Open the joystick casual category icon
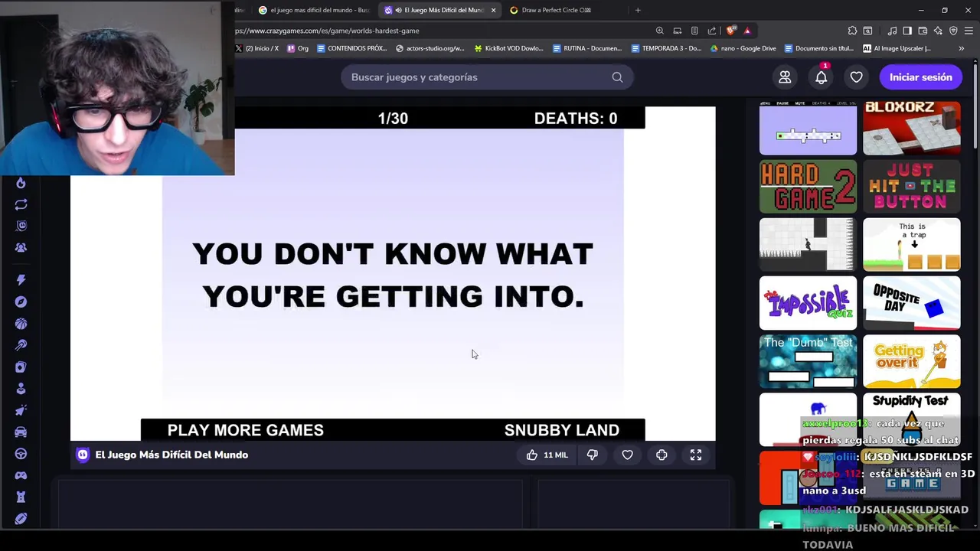Image resolution: width=980 pixels, height=551 pixels. [21, 389]
